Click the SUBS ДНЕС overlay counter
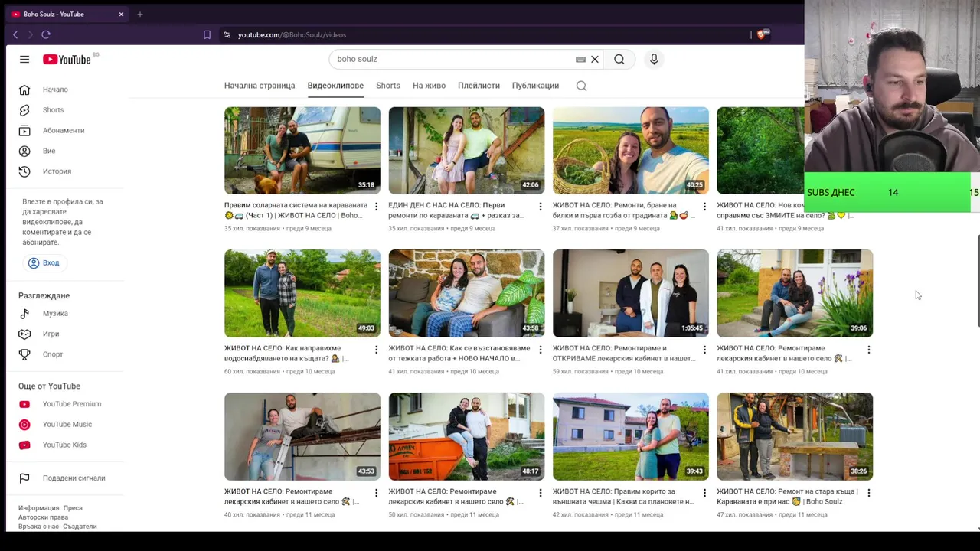Viewport: 980px width, 551px height. (x=891, y=192)
